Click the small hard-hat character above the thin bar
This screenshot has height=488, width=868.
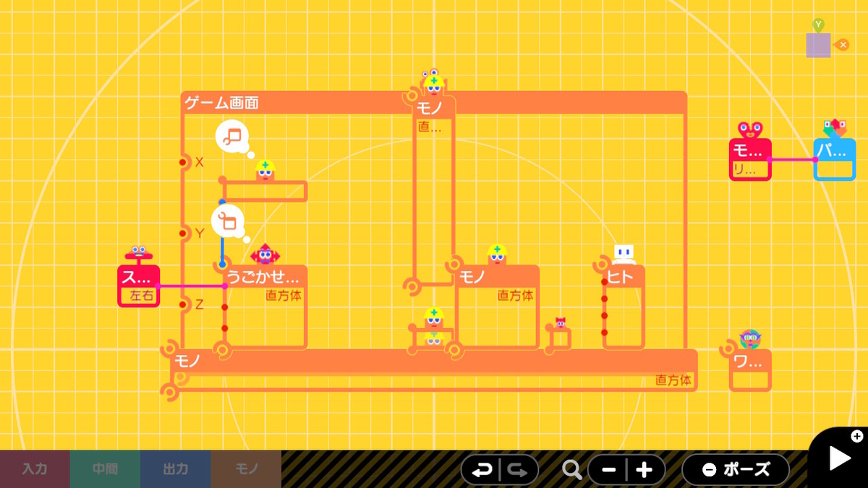(265, 171)
